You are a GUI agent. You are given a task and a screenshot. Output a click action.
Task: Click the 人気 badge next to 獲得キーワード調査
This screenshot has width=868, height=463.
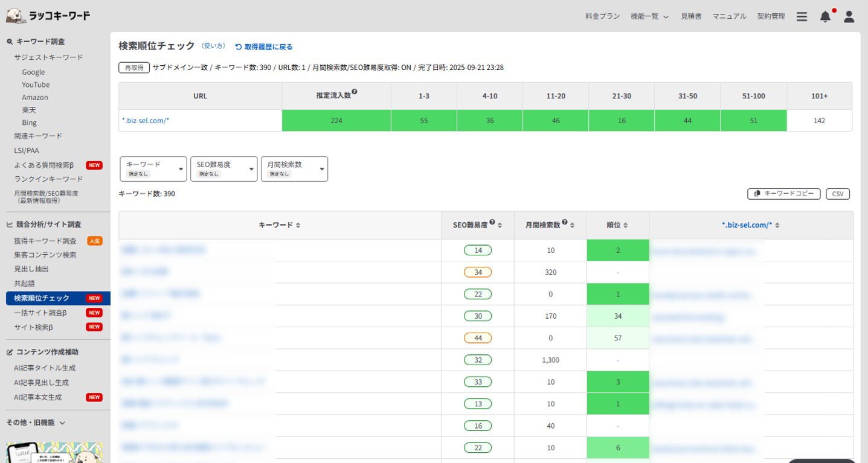coord(95,241)
